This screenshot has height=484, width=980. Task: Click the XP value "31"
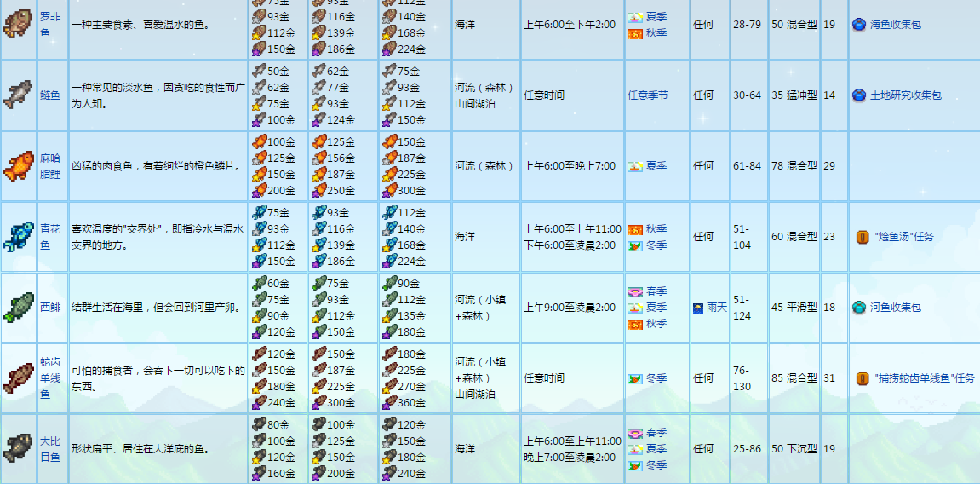click(x=829, y=377)
